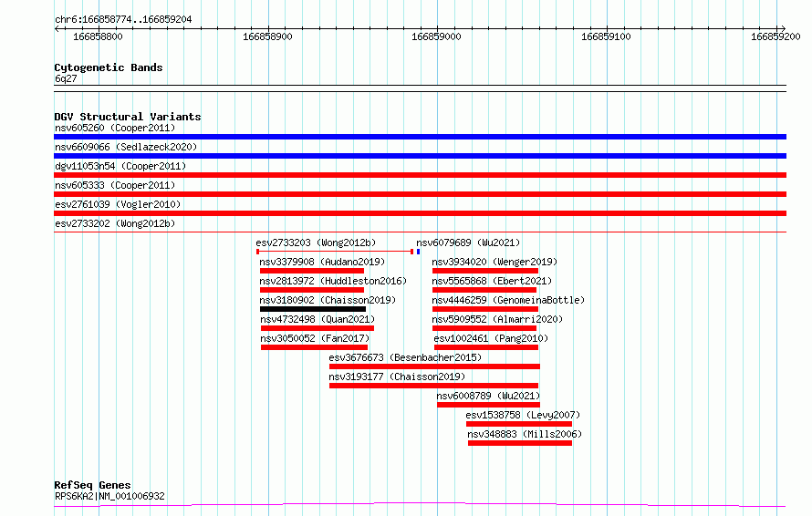Image resolution: width=812 pixels, height=516 pixels.
Task: Select red bar under esv2761039
Action: pos(420,213)
